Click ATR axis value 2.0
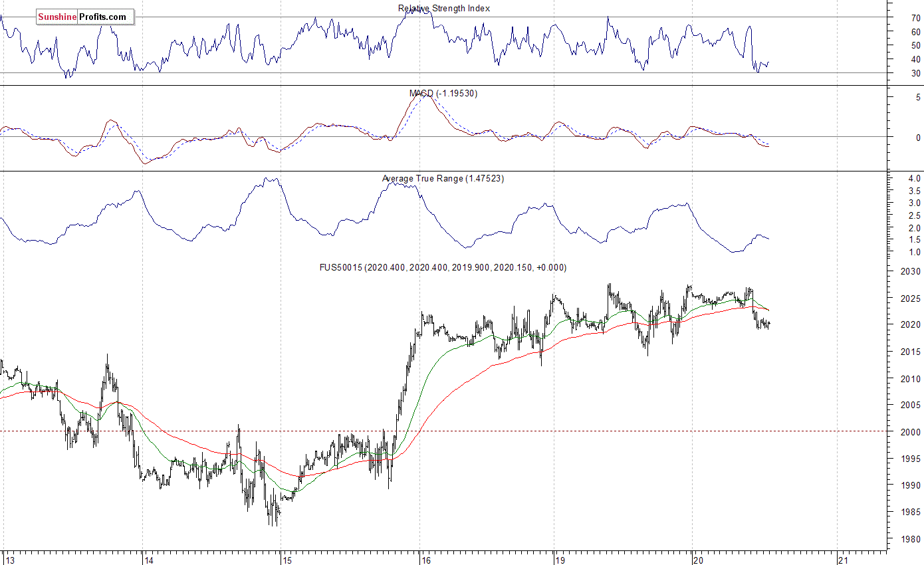 pos(915,228)
